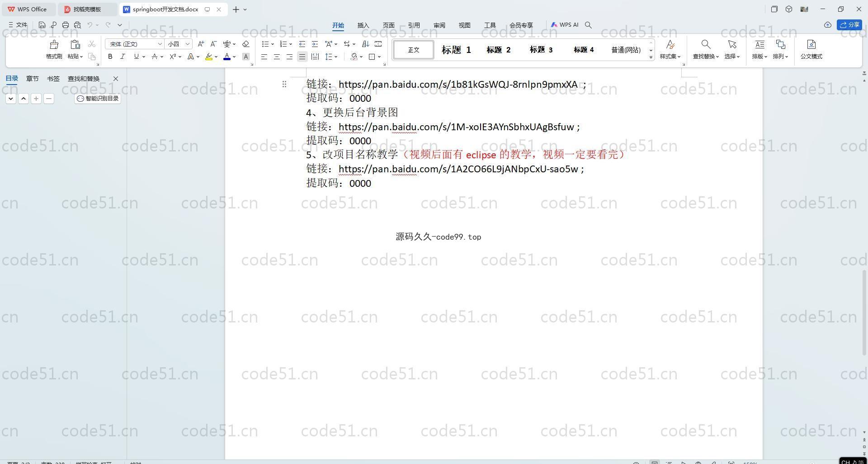
Task: Click the Style Set (样式集) icon
Action: coord(670,44)
